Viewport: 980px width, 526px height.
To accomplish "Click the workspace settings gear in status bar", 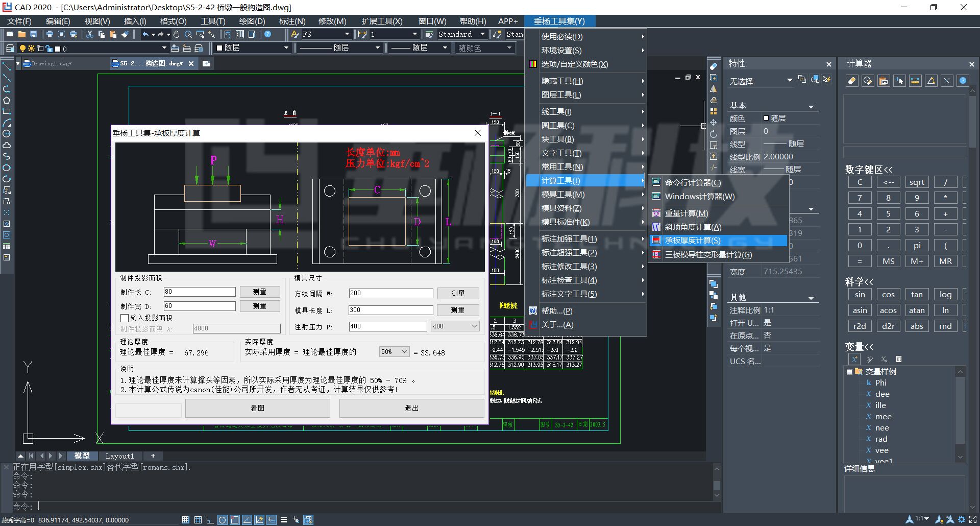I will pos(962,519).
